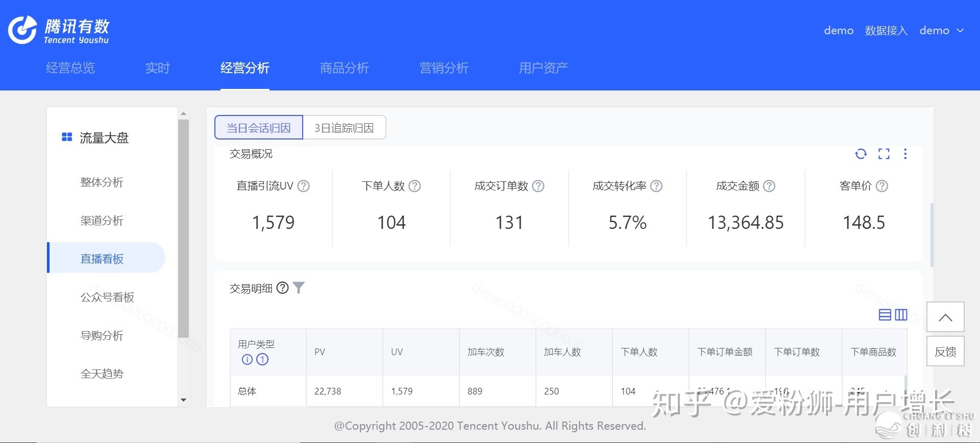Image resolution: width=980 pixels, height=443 pixels.
Task: Click help icon next to 交易明细
Action: point(282,288)
